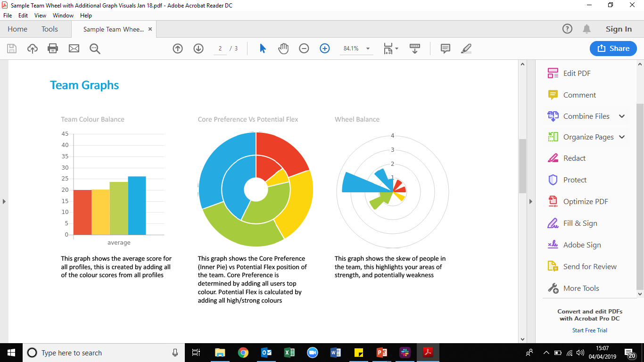644x362 pixels.
Task: Open the Window menu
Action: pyautogui.click(x=63, y=16)
